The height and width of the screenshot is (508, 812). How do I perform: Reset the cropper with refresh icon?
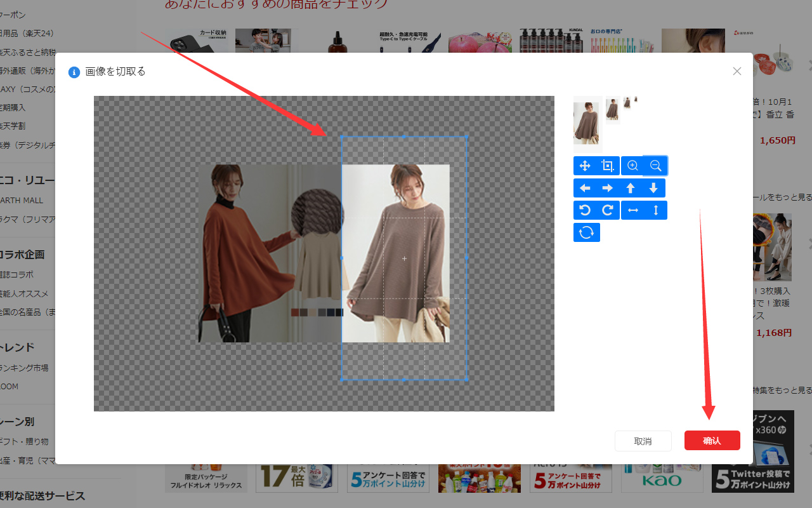tap(587, 232)
